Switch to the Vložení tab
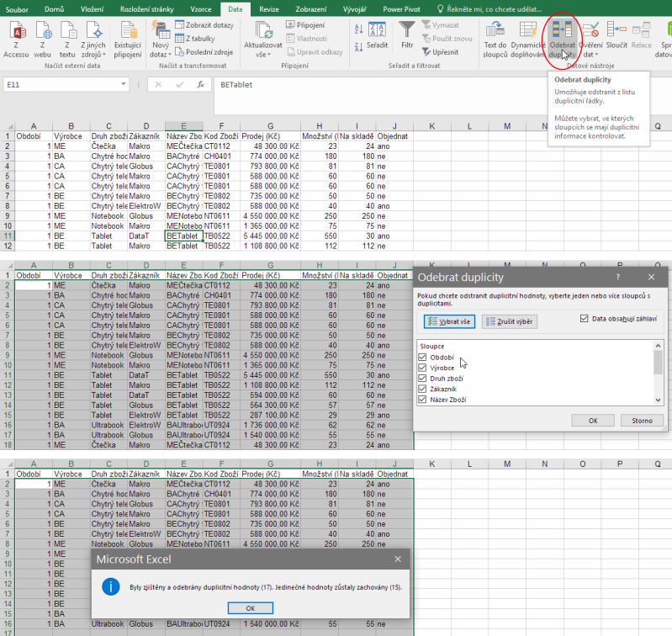The width and height of the screenshot is (672, 636). 93,9
